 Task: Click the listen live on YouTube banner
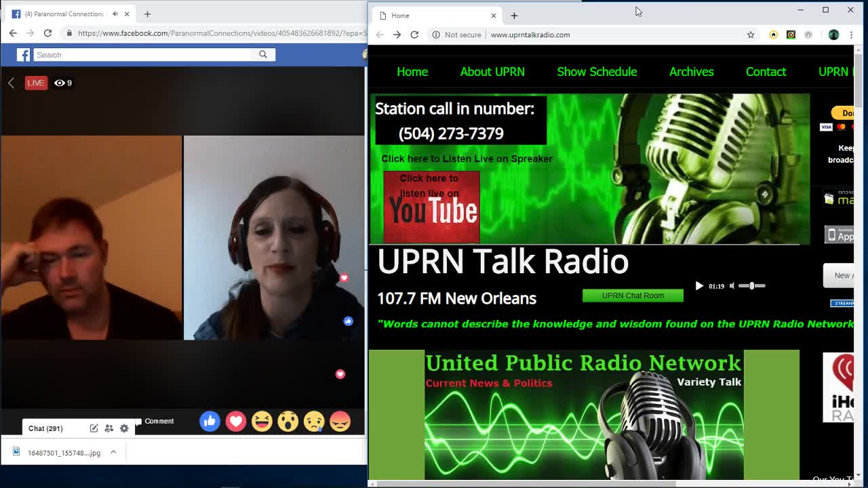431,207
